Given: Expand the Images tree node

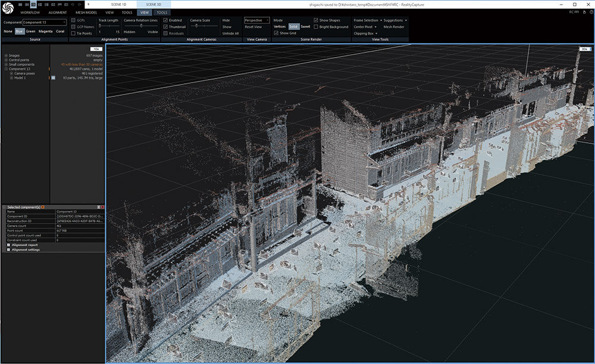Looking at the screenshot, I should tap(6, 56).
